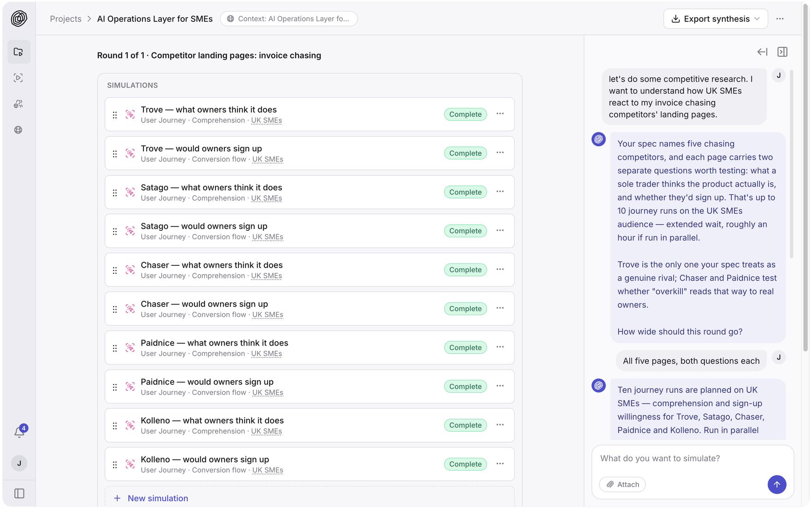Click drag handle of Chaser — what owners think it does
The width and height of the screenshot is (812, 509).
click(115, 270)
